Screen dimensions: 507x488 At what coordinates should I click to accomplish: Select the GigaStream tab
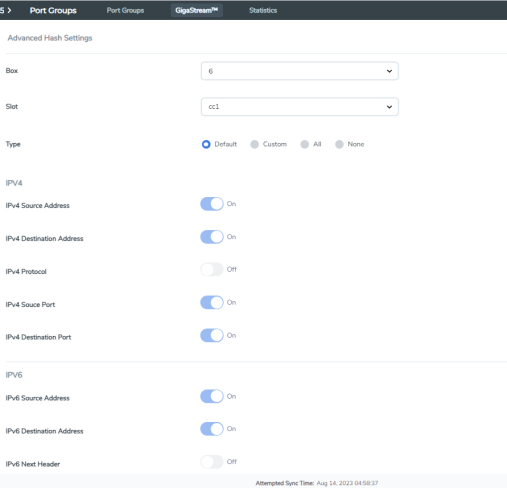tap(197, 10)
